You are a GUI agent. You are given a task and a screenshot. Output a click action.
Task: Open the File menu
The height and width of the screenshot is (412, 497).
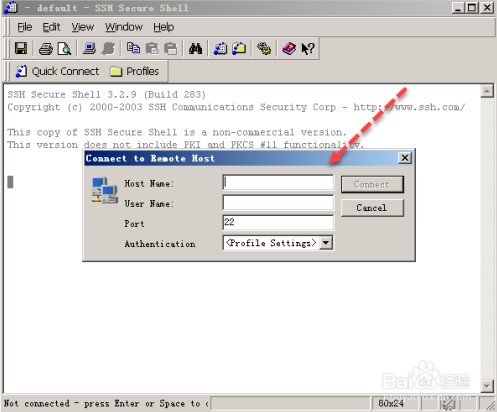[25, 27]
